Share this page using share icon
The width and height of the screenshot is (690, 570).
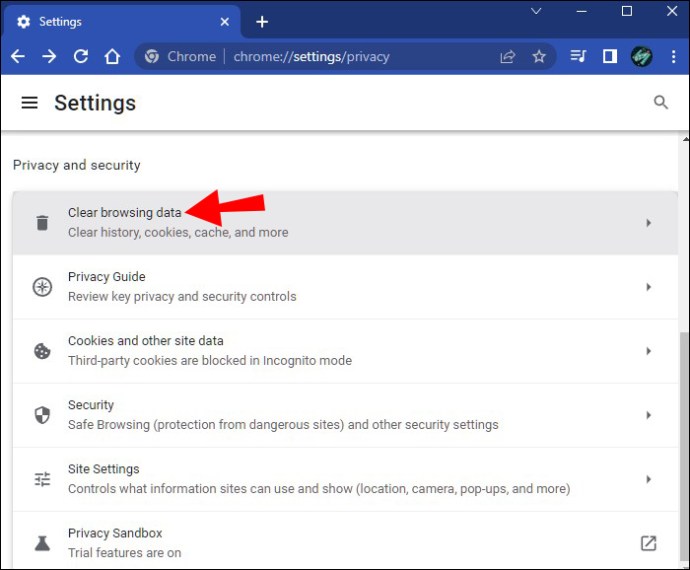click(x=507, y=56)
